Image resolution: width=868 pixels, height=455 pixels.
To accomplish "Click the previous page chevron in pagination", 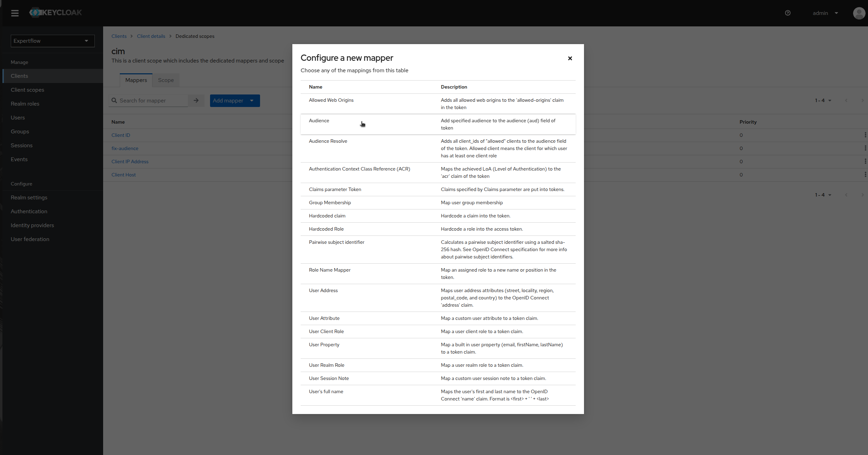I will [x=846, y=100].
